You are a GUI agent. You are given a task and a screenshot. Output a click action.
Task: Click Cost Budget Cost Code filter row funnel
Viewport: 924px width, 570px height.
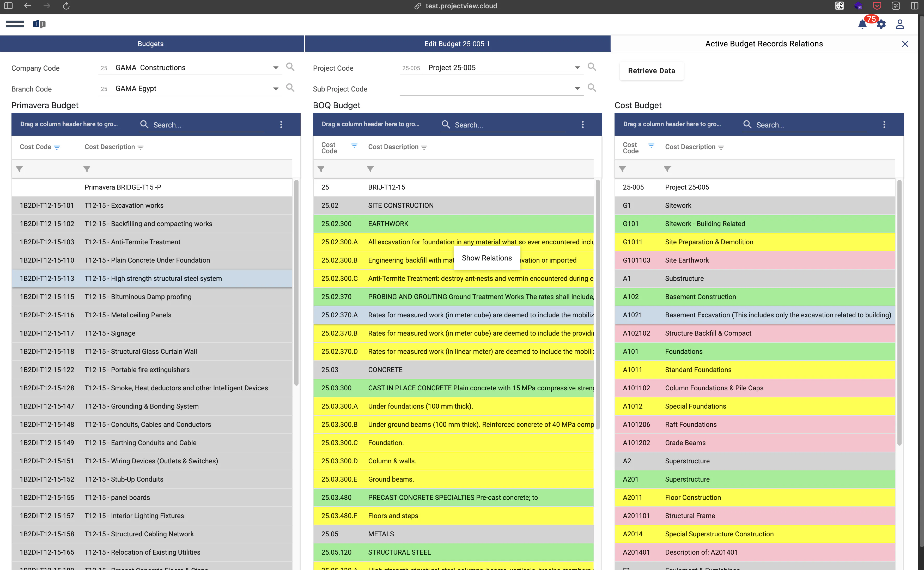tap(623, 169)
